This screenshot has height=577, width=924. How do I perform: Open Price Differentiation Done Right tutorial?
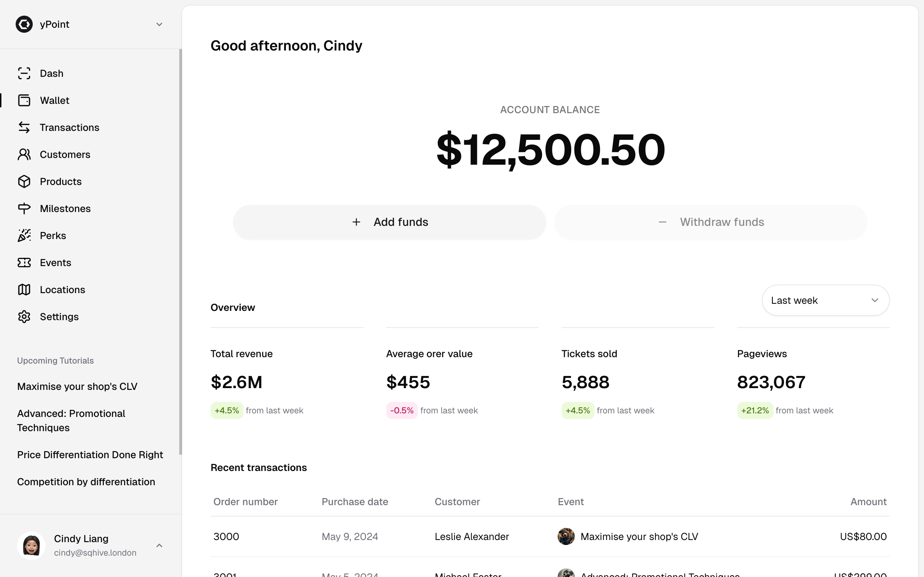[90, 455]
